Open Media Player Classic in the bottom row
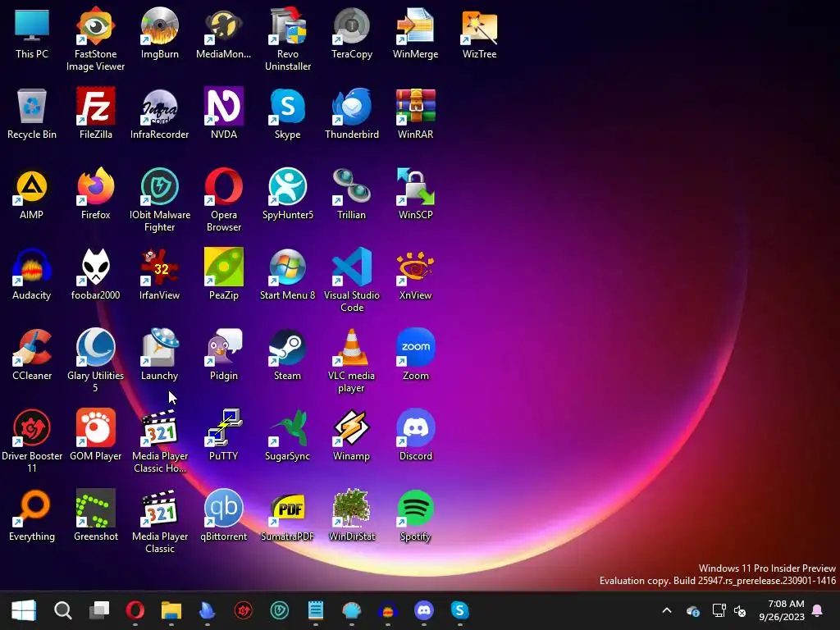 (x=160, y=521)
